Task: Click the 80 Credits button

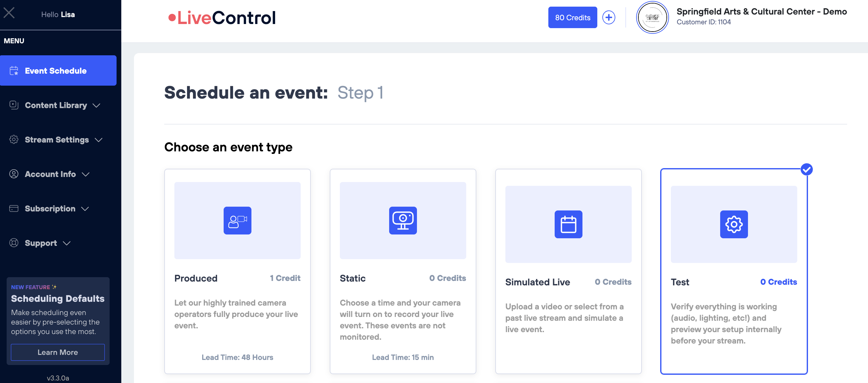Action: pyautogui.click(x=572, y=17)
